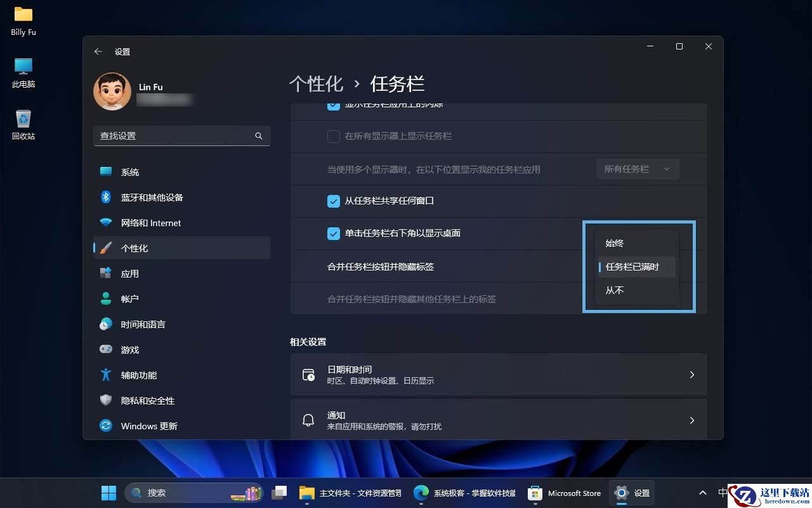812x508 pixels.
Task: Open 游戏 in the sidebar
Action: 182,350
